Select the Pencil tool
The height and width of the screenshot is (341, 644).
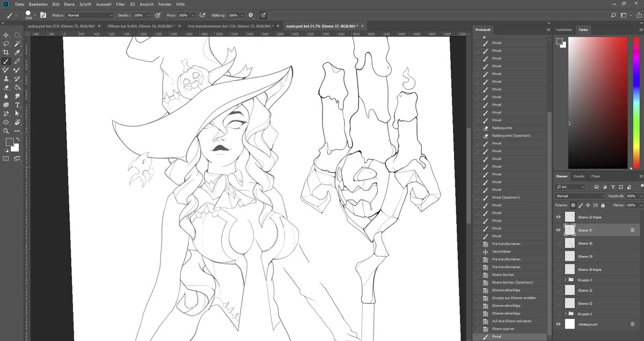click(x=17, y=61)
